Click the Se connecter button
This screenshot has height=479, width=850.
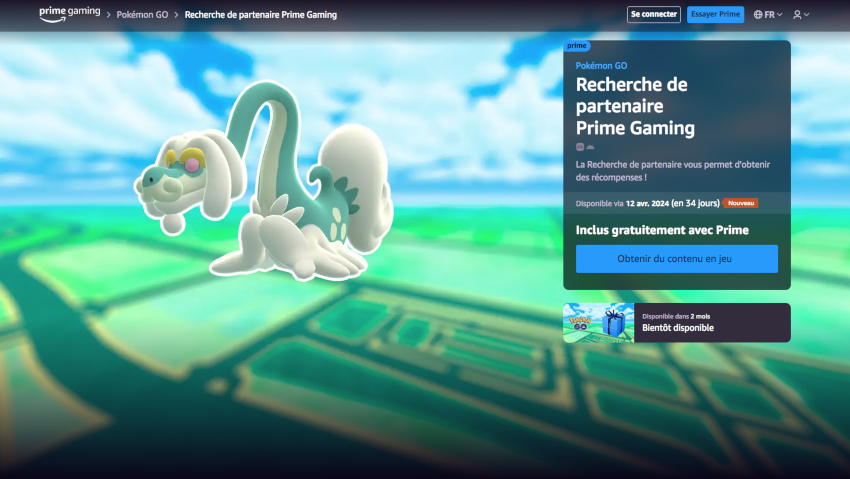[x=654, y=15]
